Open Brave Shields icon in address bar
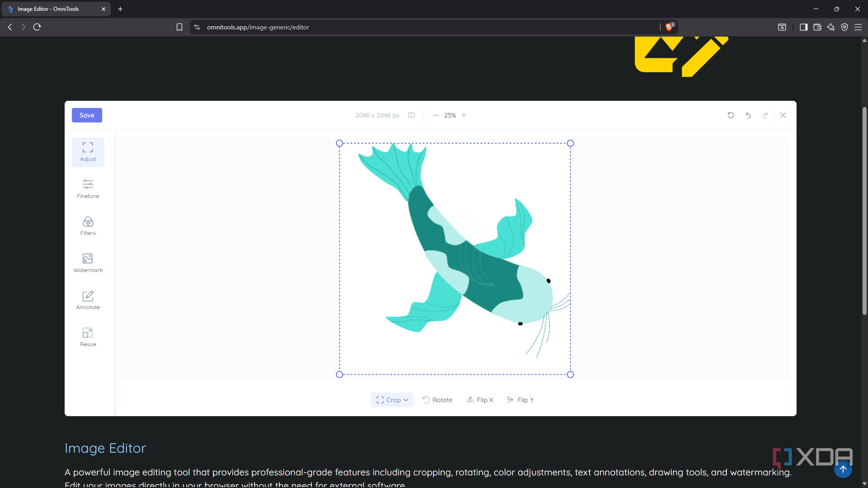The height and width of the screenshot is (488, 868). [x=669, y=27]
